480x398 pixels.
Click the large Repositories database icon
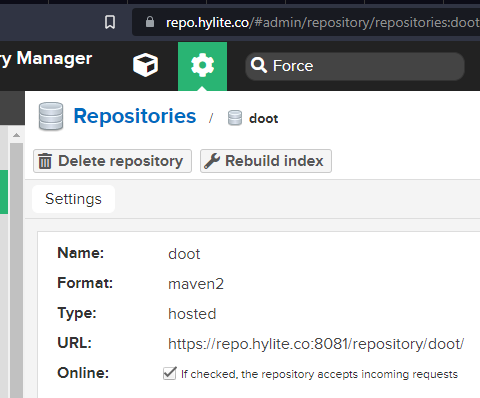(51, 116)
